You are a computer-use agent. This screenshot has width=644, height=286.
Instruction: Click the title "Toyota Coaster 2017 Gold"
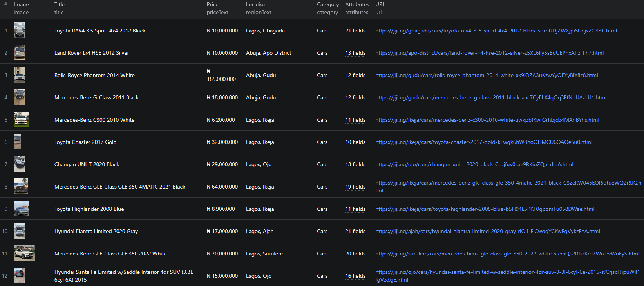tap(85, 142)
